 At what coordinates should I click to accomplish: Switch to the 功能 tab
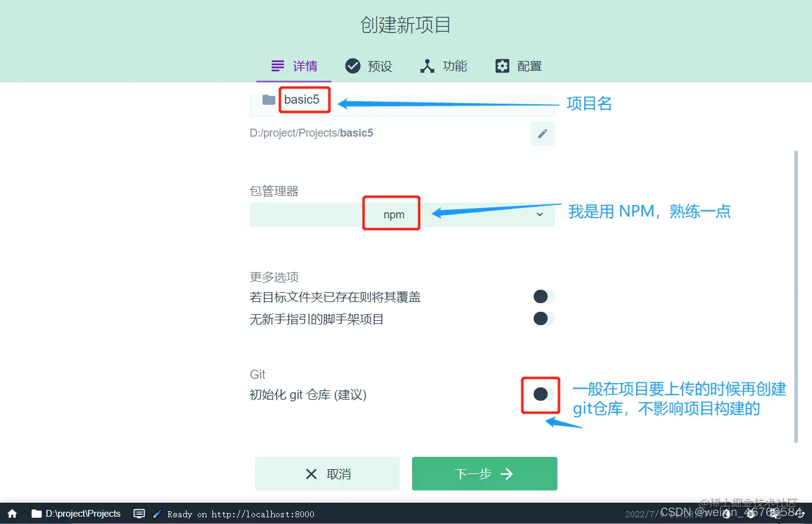(x=443, y=65)
